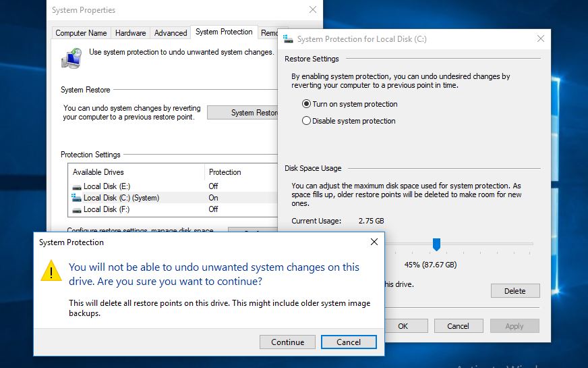Close the System Protection warning dialog
The image size is (588, 368).
(374, 242)
